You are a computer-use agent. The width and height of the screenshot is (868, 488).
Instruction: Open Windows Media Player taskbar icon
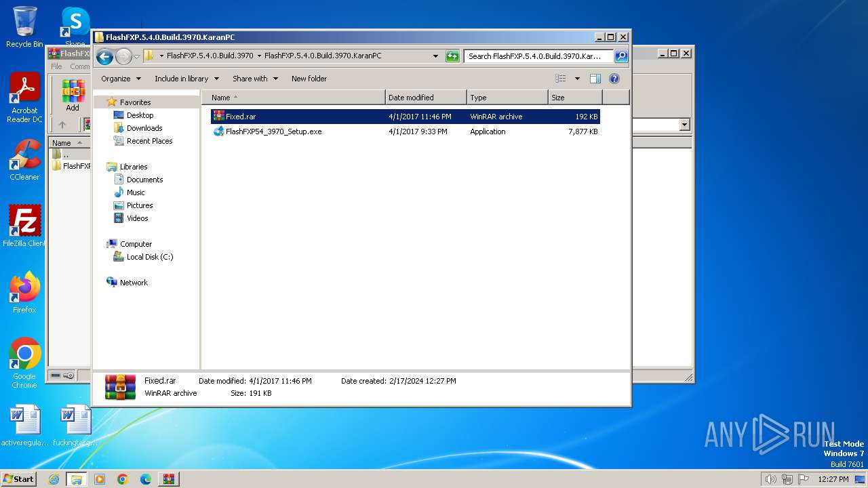[x=100, y=479]
